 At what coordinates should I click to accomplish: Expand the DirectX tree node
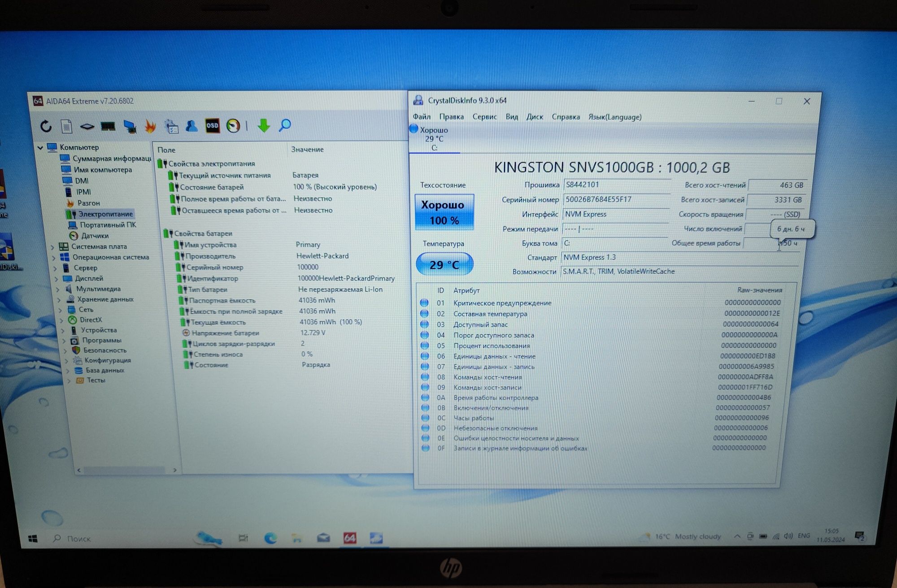[x=62, y=320]
